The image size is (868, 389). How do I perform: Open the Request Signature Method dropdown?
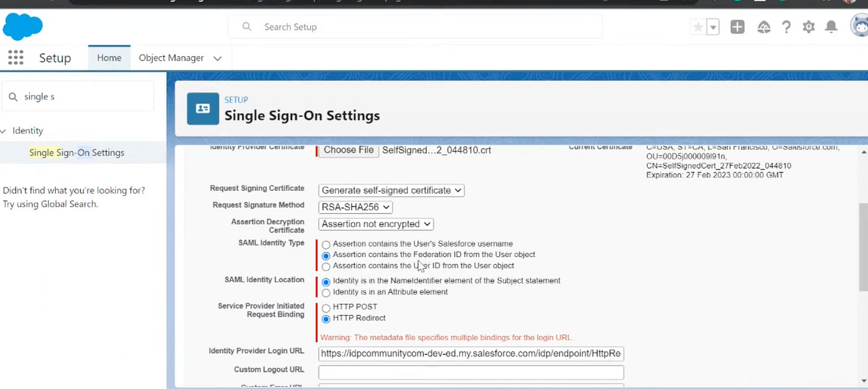356,207
